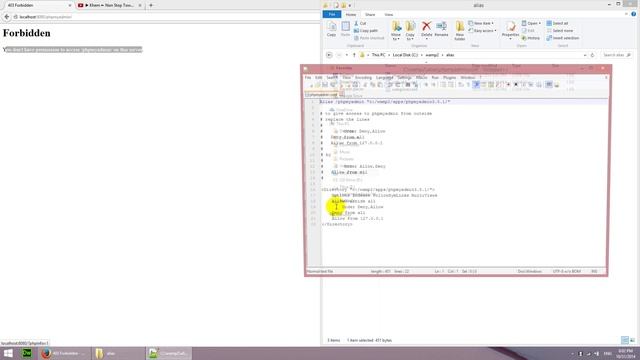Open Dreamweaver from the taskbar
The width and height of the screenshot is (640, 360).
(27, 353)
